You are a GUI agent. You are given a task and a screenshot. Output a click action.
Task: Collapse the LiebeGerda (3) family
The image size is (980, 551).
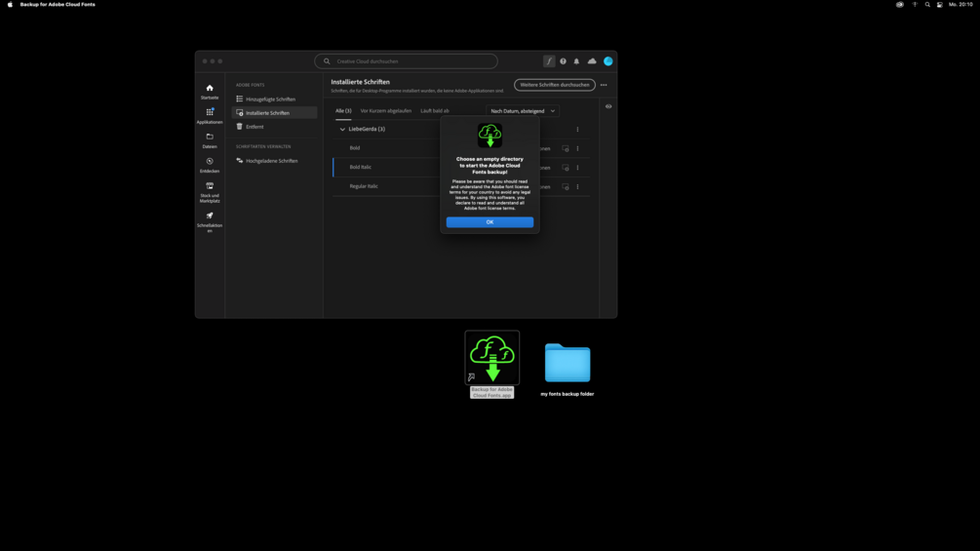[x=342, y=130]
